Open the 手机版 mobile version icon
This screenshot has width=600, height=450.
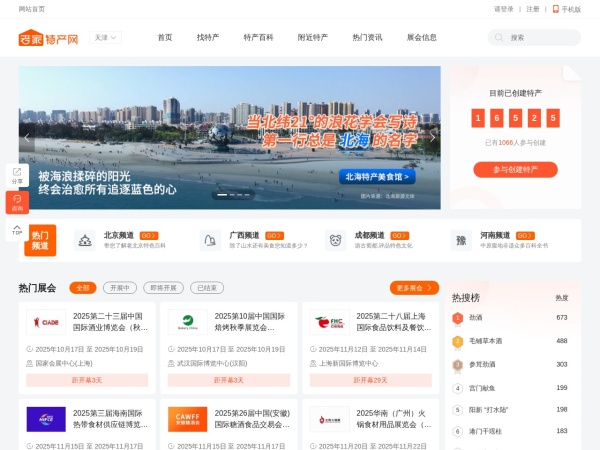click(556, 9)
